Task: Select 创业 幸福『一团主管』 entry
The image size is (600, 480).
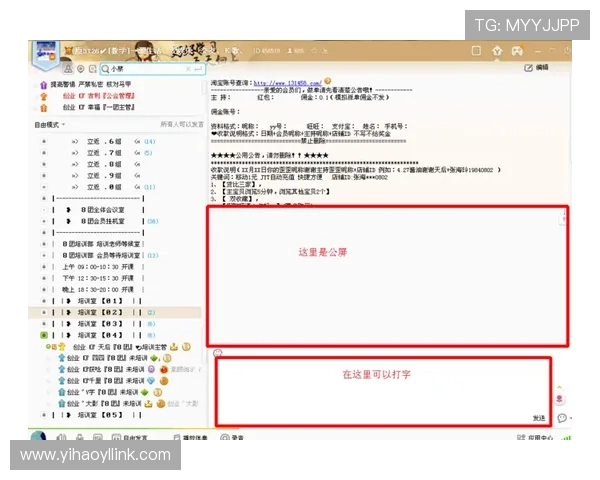Action: click(98, 107)
